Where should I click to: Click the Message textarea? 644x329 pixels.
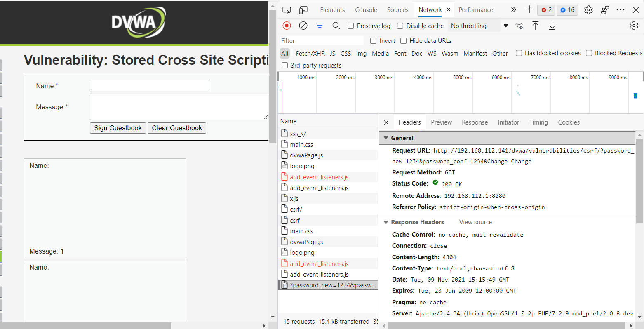tap(179, 107)
